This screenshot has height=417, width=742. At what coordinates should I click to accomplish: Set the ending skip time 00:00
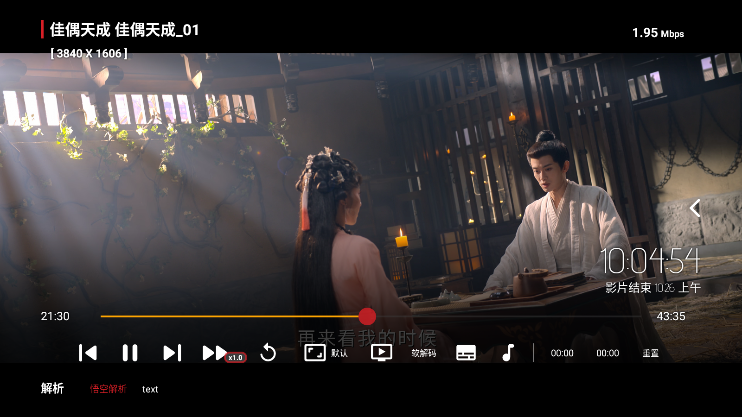coord(608,353)
